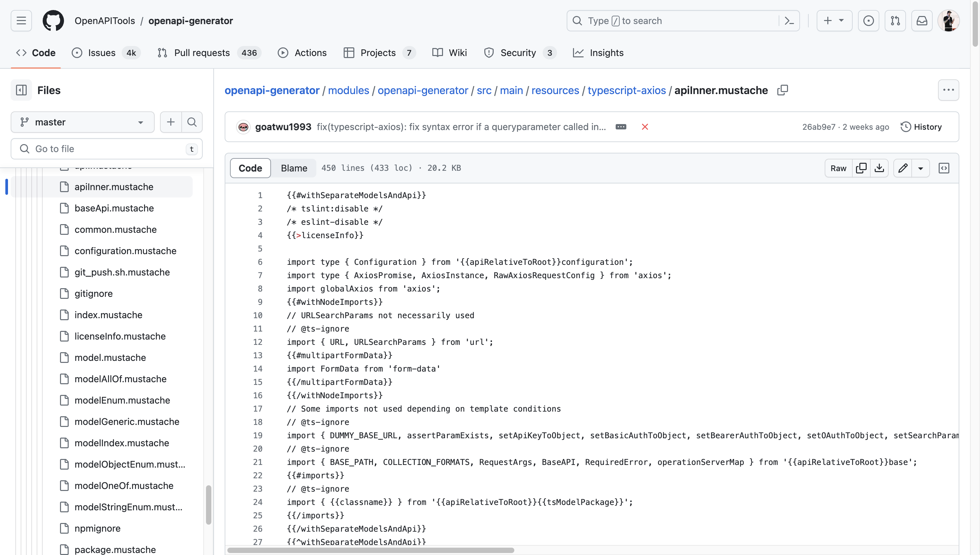Expand the commit message ellipsis

point(621,127)
